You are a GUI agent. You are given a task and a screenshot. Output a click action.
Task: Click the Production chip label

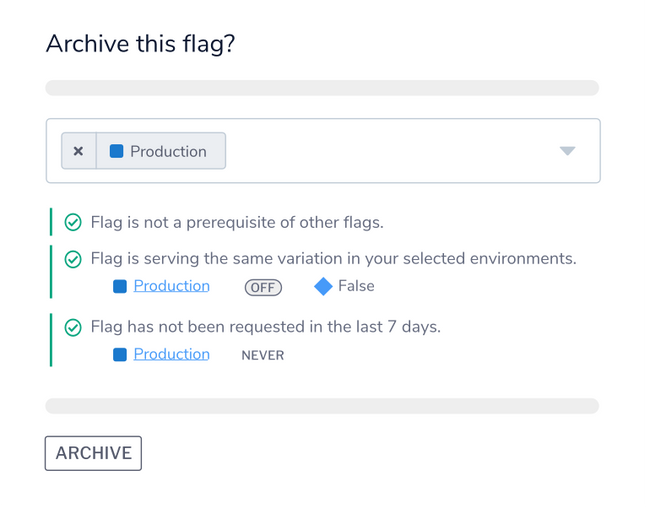pos(168,151)
